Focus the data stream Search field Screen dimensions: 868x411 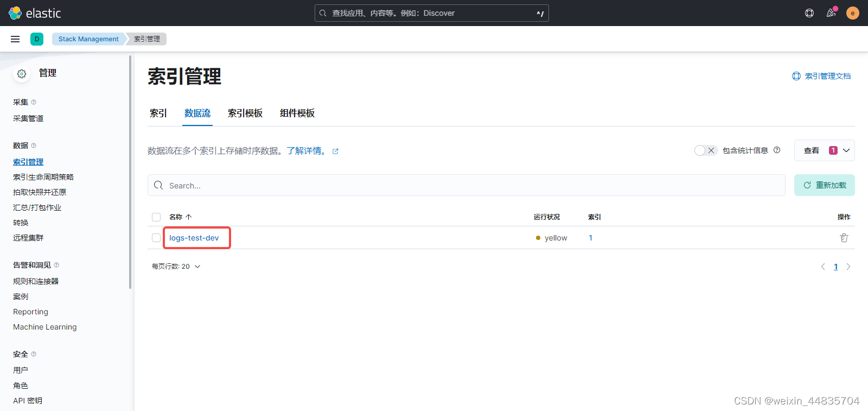[x=467, y=185]
